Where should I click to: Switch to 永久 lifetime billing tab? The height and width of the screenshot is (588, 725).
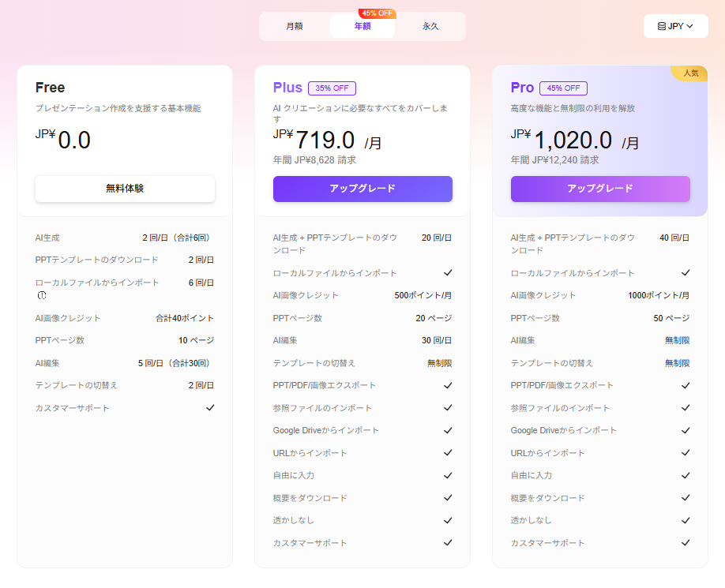[430, 26]
